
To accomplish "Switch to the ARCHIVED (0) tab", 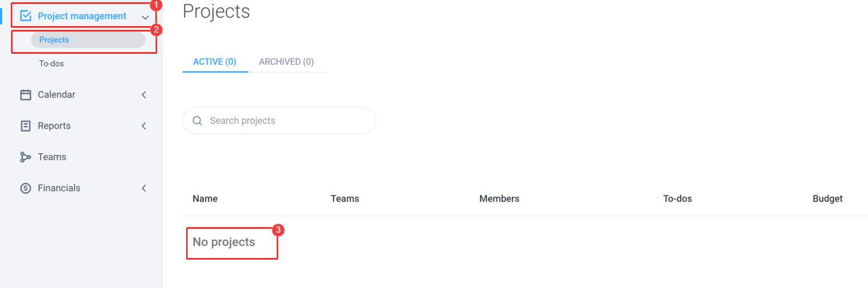I will tap(286, 62).
